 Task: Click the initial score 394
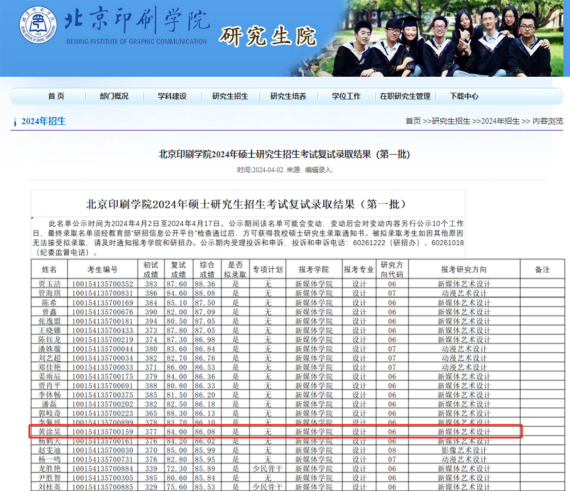point(151,321)
